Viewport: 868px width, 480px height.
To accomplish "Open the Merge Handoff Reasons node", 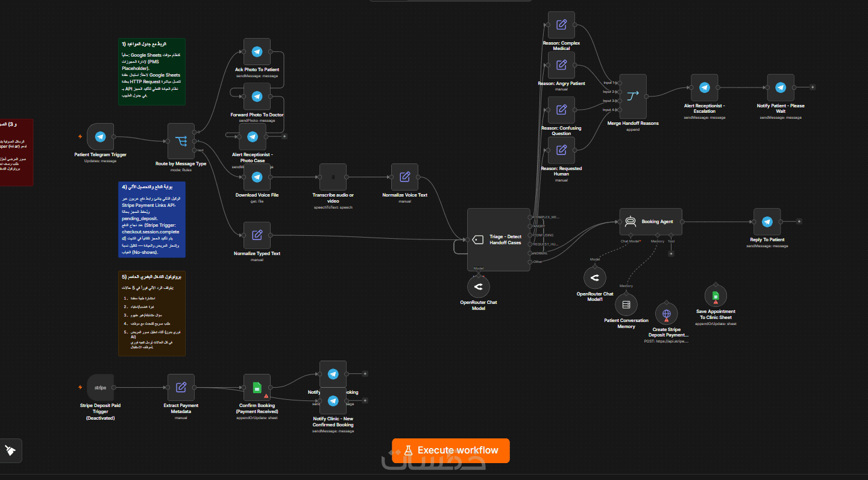I will pos(633,96).
